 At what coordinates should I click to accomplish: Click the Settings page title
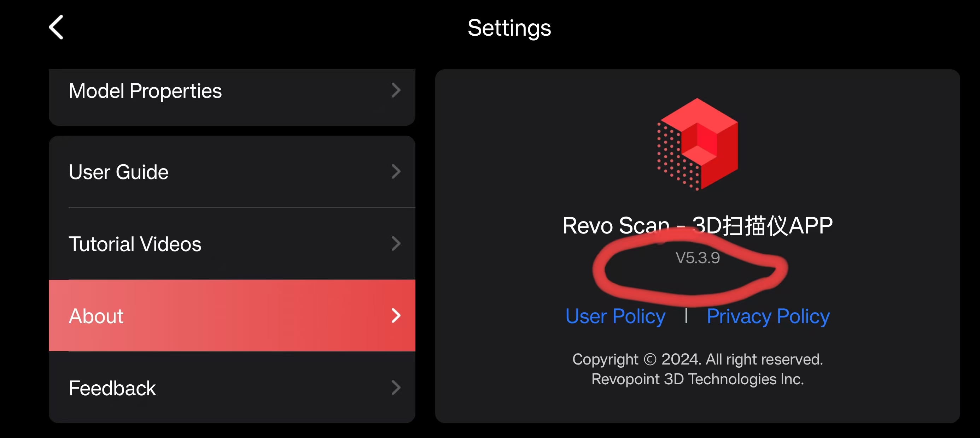click(x=509, y=28)
